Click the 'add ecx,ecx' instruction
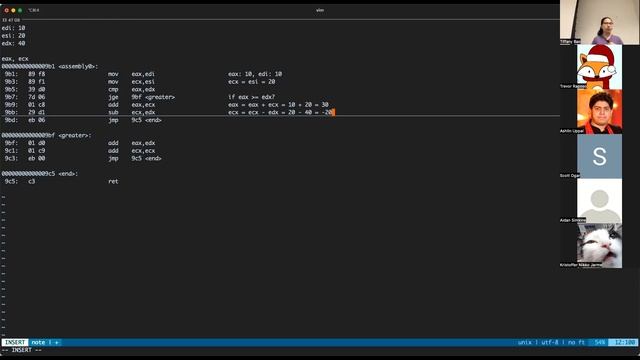 (x=131, y=151)
